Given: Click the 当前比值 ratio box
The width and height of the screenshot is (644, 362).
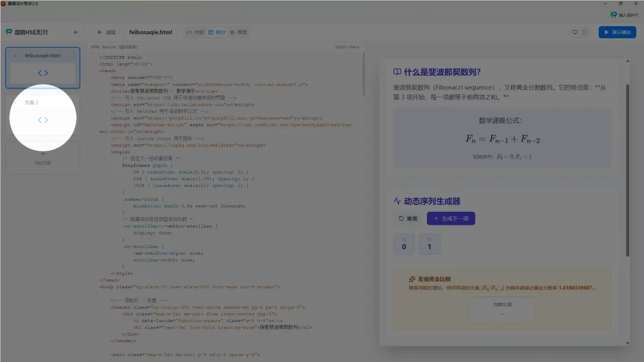Looking at the screenshot, I should [x=502, y=309].
